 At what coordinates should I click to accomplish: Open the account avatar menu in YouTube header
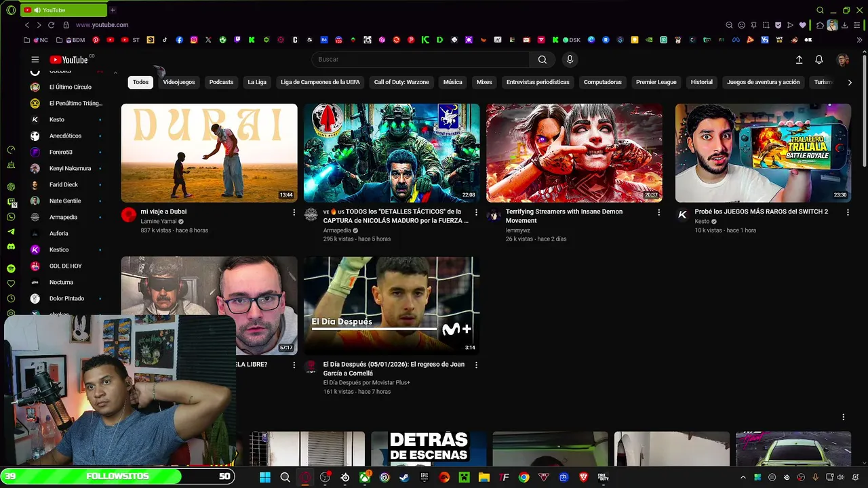[843, 60]
